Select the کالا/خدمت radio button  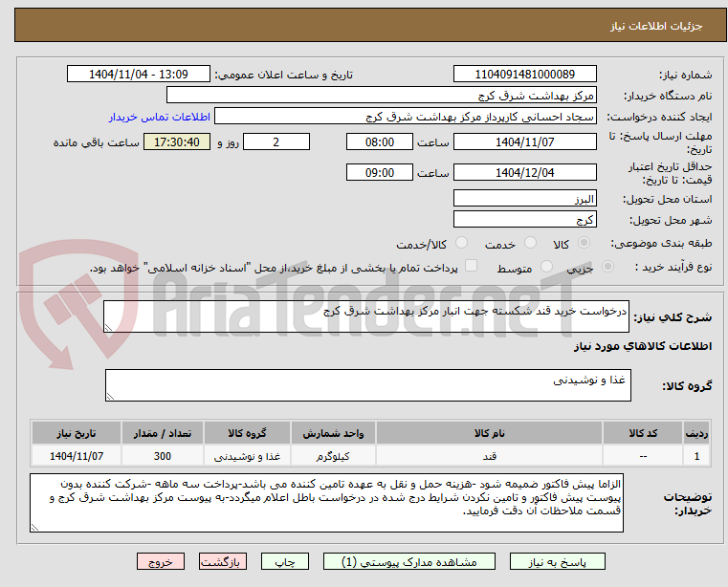click(x=461, y=243)
